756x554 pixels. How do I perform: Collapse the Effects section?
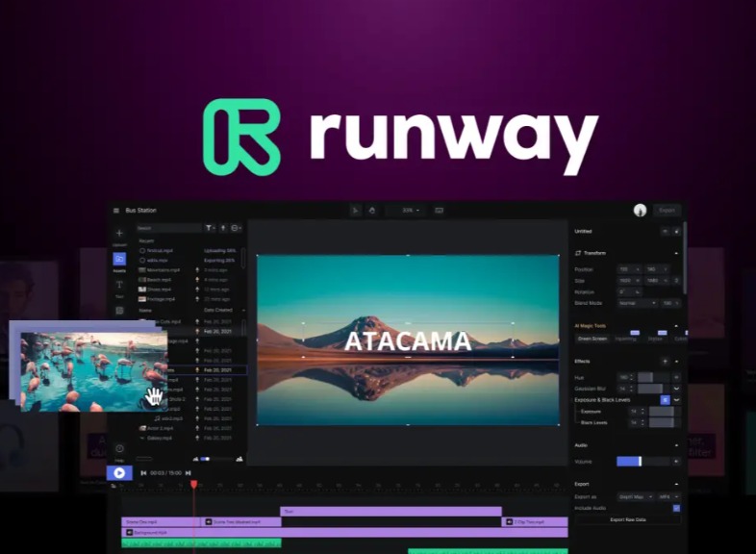click(676, 361)
